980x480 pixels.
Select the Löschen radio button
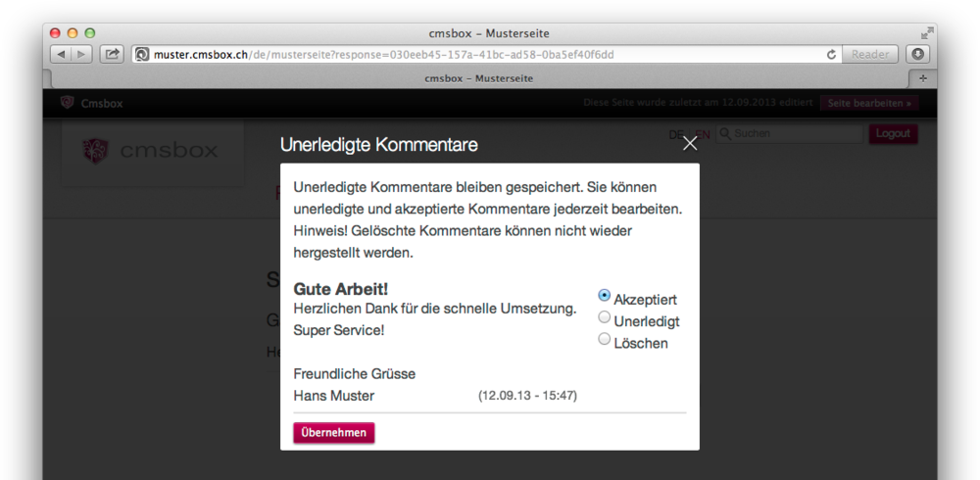[x=605, y=338]
